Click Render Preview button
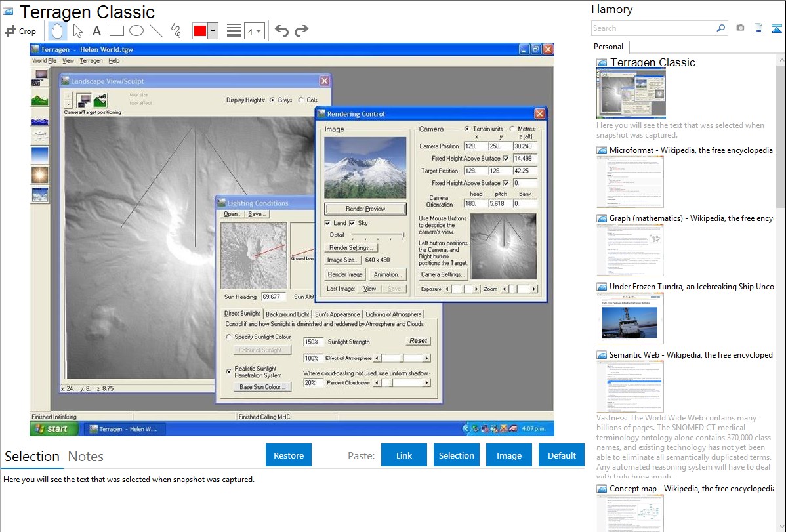Image resolution: width=786 pixels, height=532 pixels. click(365, 209)
